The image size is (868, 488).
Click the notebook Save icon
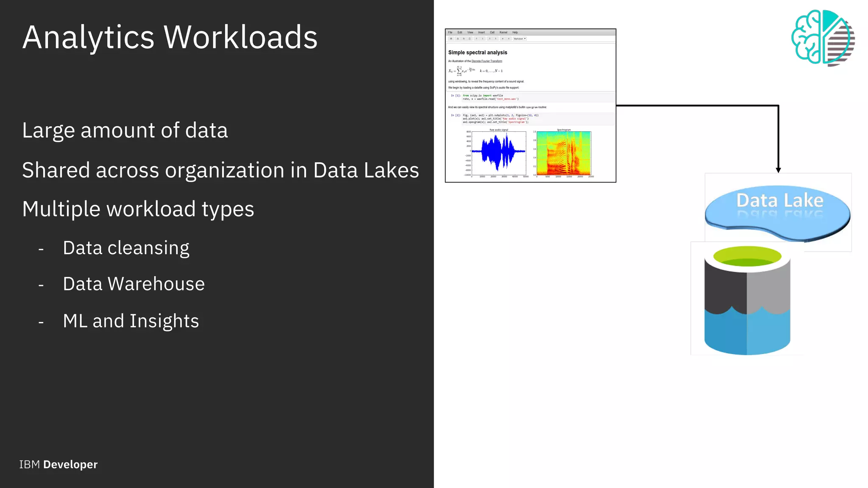click(451, 39)
